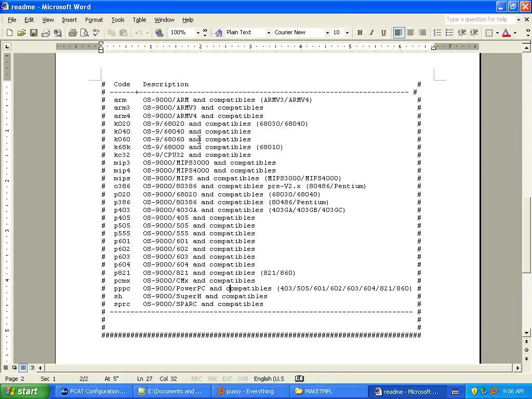Screen dimensions: 532x399
Task: Open the Format menu
Action: coord(94,20)
